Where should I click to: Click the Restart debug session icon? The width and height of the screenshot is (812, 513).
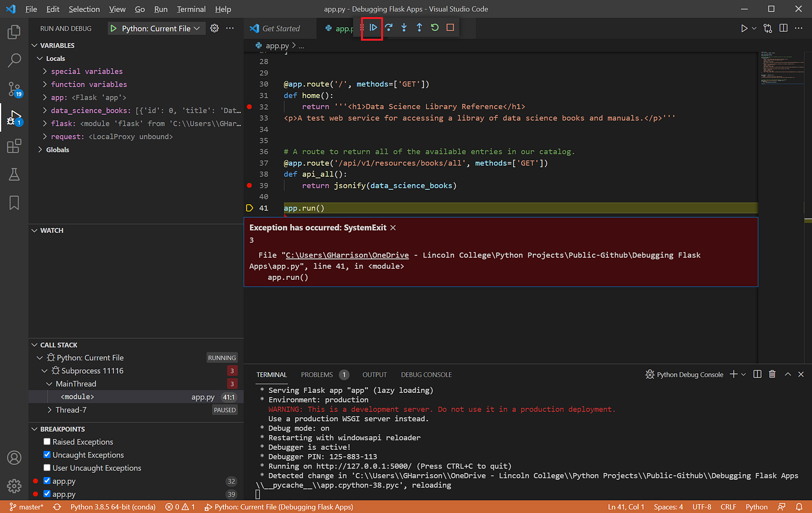coord(434,27)
